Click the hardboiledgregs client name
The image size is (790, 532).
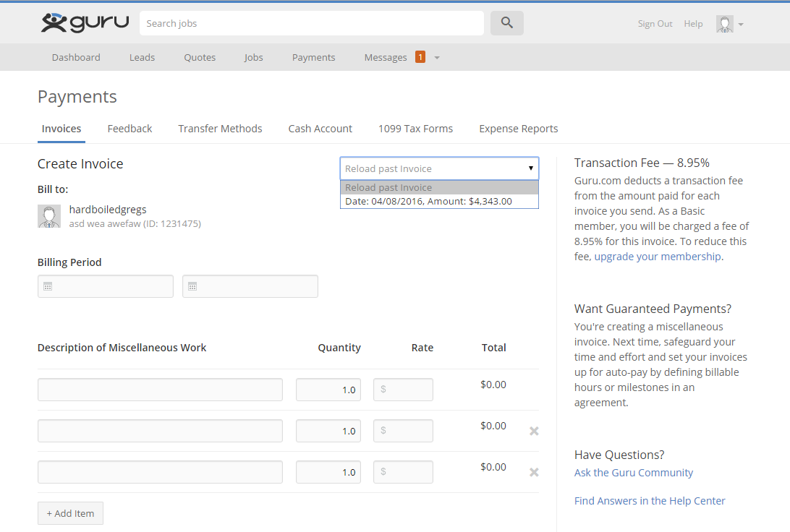coord(108,210)
